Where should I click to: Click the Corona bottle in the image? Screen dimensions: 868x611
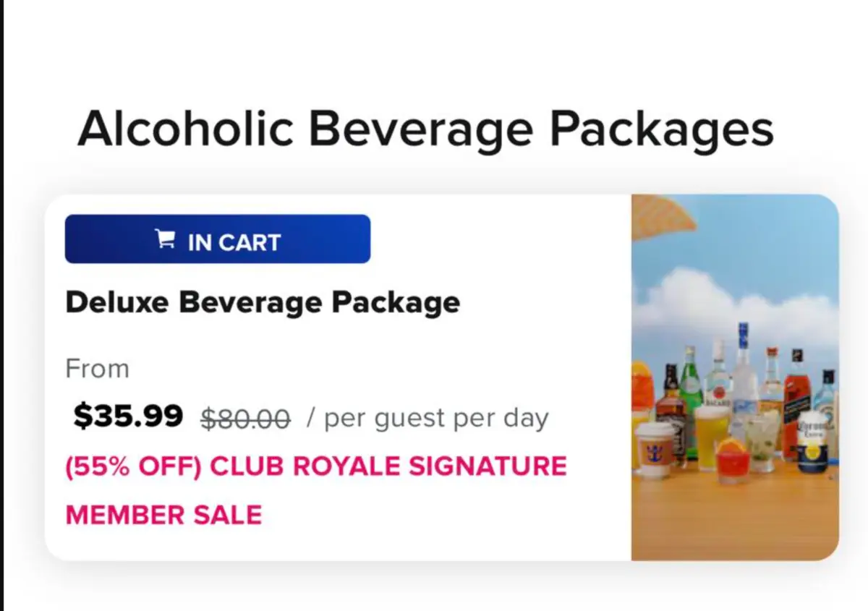pos(812,441)
